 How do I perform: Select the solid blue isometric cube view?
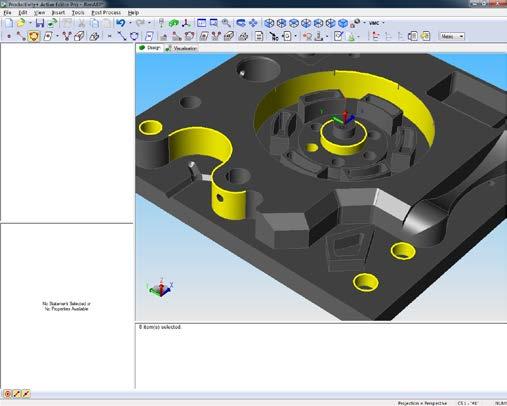(343, 23)
